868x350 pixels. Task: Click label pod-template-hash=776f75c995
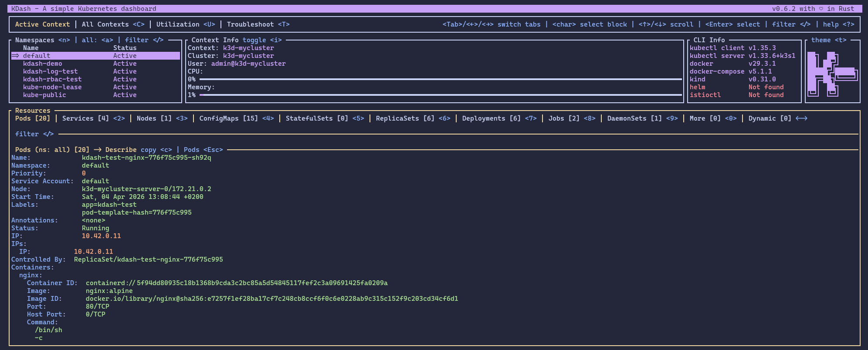point(137,212)
